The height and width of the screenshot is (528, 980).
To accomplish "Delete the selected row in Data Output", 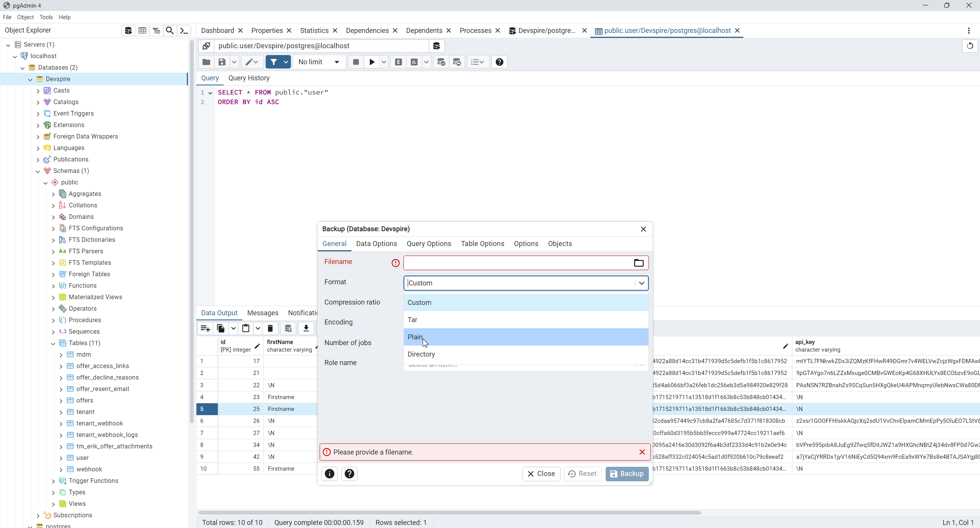I will click(x=270, y=328).
